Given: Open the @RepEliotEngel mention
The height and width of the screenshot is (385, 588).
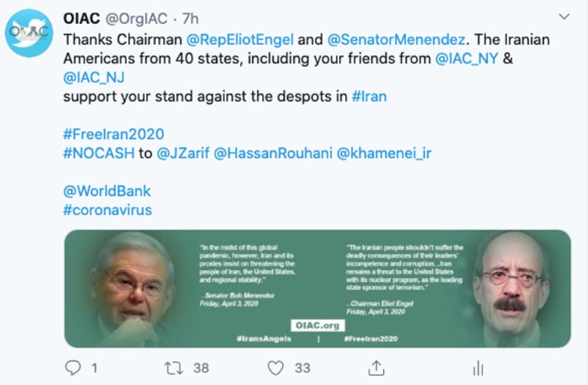Looking at the screenshot, I should coord(240,40).
